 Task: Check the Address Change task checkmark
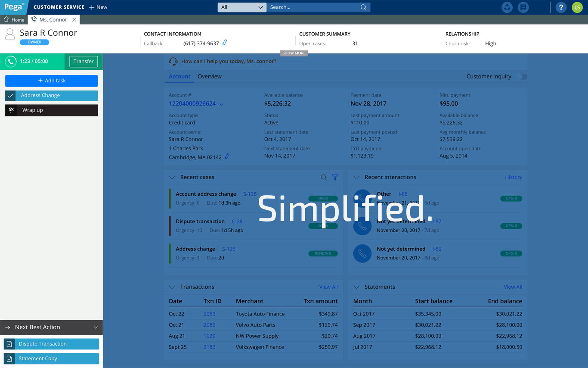(x=10, y=96)
